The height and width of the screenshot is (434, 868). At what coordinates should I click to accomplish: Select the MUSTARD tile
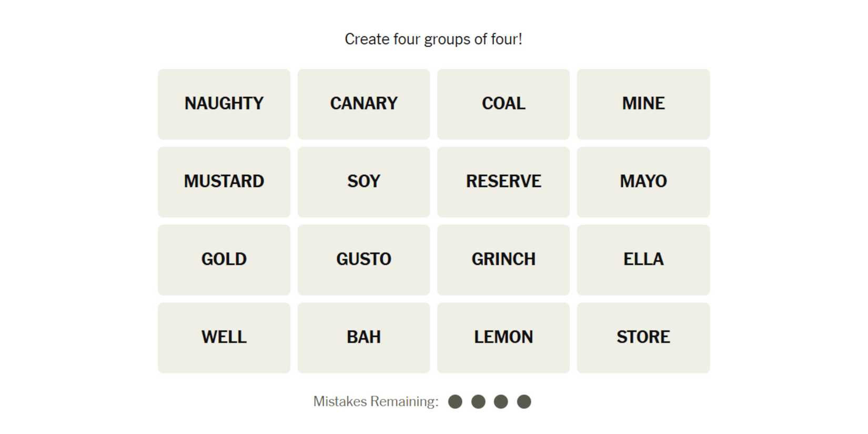[224, 181]
